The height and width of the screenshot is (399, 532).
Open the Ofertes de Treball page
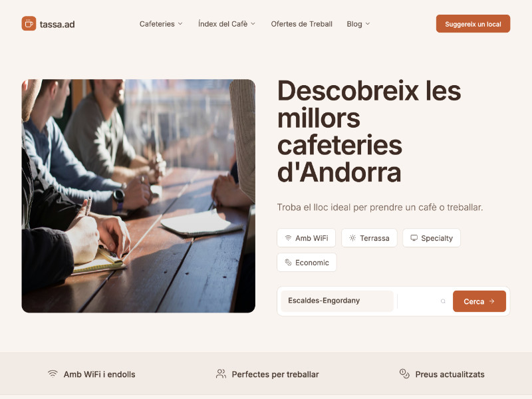tap(302, 24)
